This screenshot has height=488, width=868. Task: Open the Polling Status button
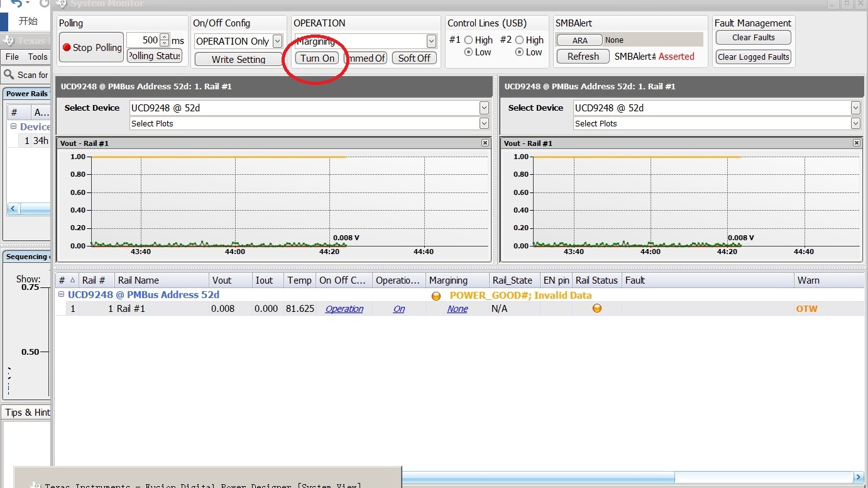(x=155, y=55)
